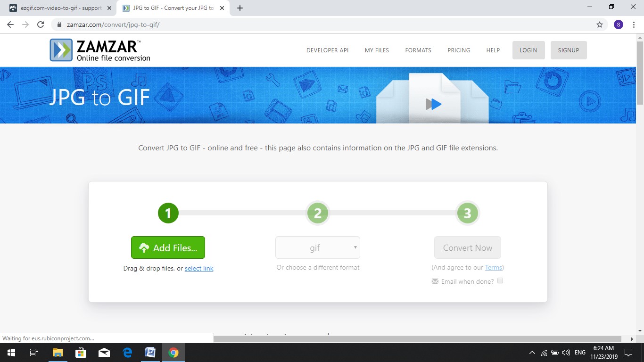Open the gif format dropdown
Viewport: 644px width, 362px height.
click(318, 247)
